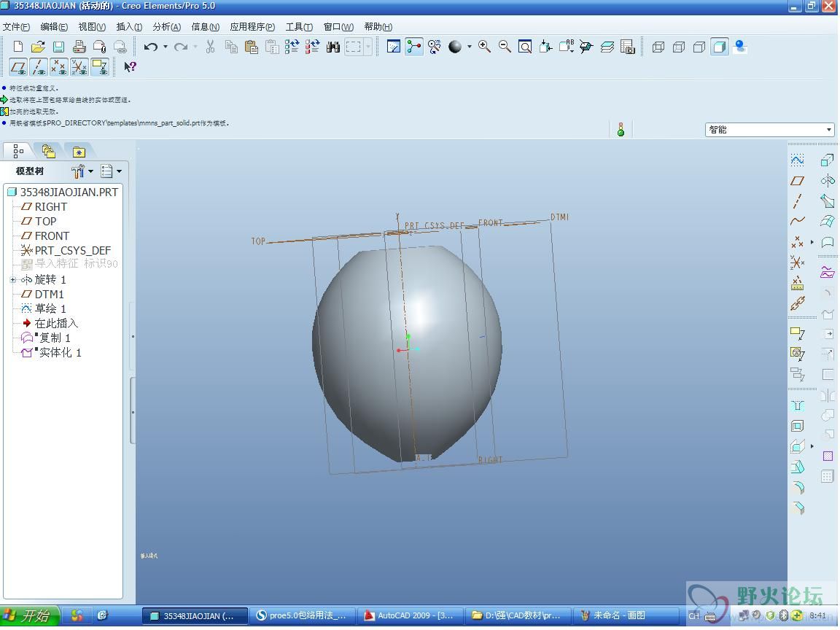The height and width of the screenshot is (630, 840).
Task: Select the Datum Curve tool
Action: pos(797,221)
